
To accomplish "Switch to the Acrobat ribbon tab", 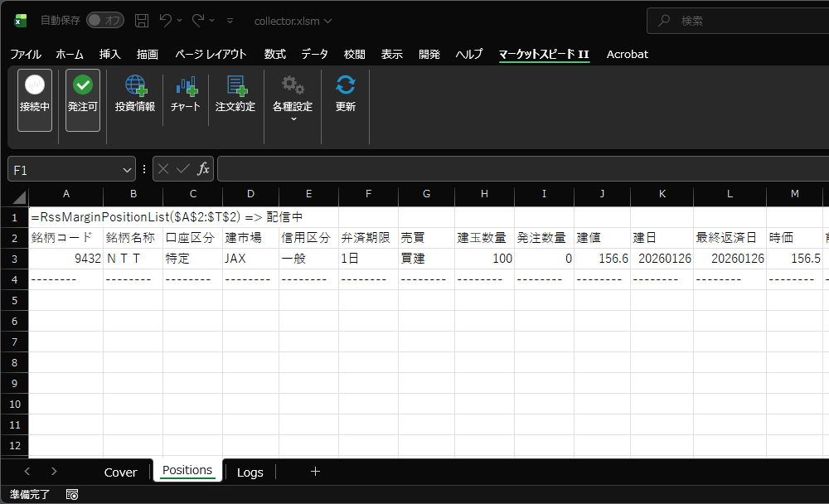I will (x=627, y=54).
